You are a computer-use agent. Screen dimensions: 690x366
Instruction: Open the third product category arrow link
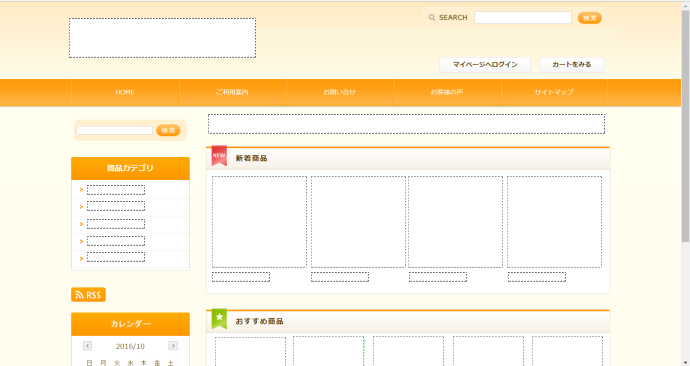[x=81, y=224]
